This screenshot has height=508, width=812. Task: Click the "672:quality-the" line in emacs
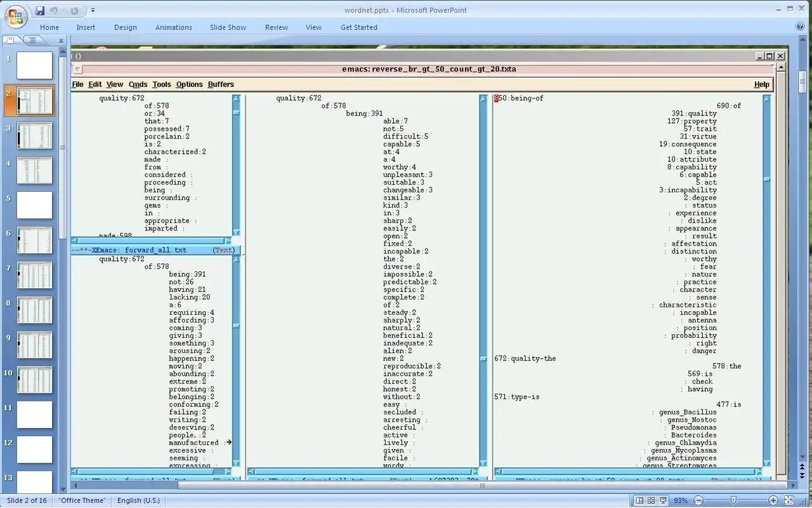click(x=525, y=359)
